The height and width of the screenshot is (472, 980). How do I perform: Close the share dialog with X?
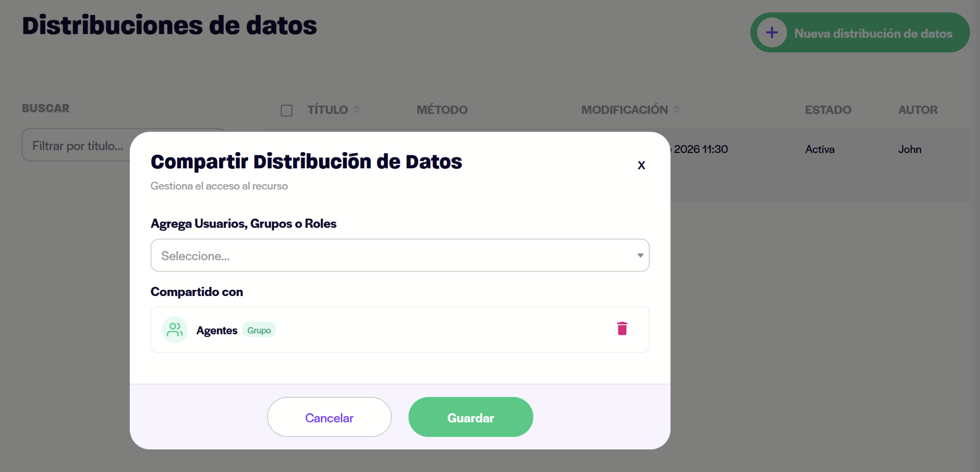[x=641, y=165]
